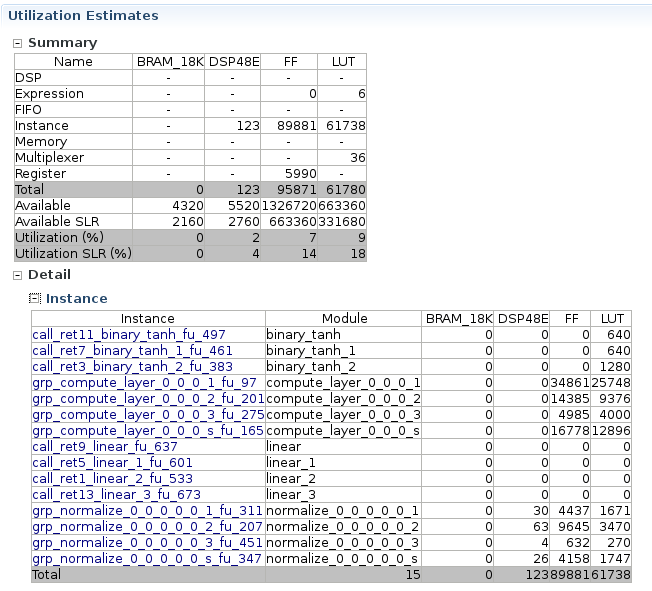The width and height of the screenshot is (652, 591).
Task: Select Detail table Instance column header
Action: click(148, 319)
